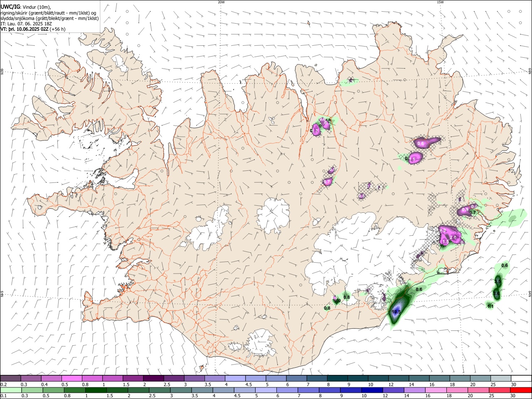The width and height of the screenshot is (532, 399).
Task: Click the 'slydda/snjókoma' legend description line
Action: pyautogui.click(x=49, y=18)
